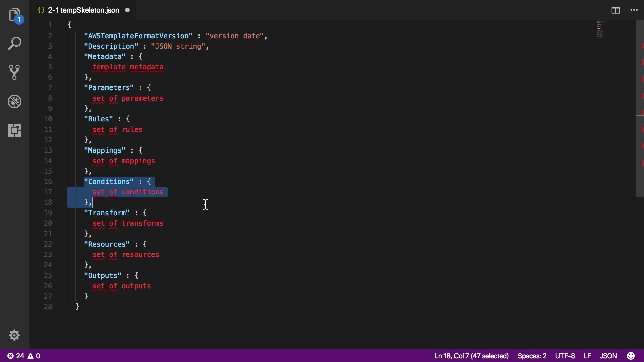Open the Explorer view in activity bar

(x=14, y=15)
